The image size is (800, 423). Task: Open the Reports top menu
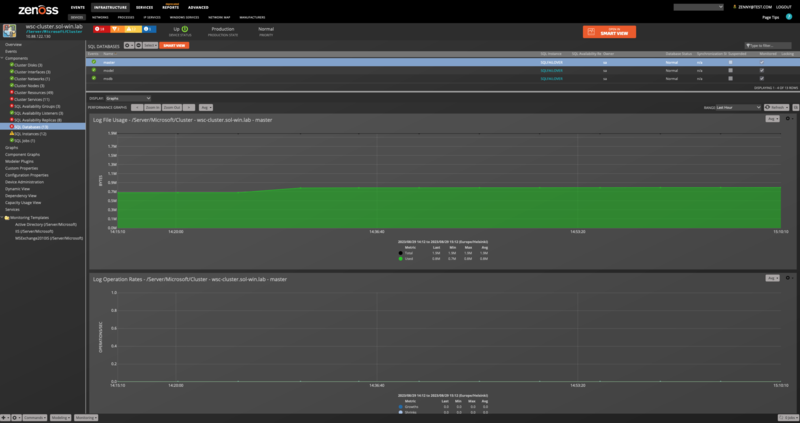tap(170, 8)
